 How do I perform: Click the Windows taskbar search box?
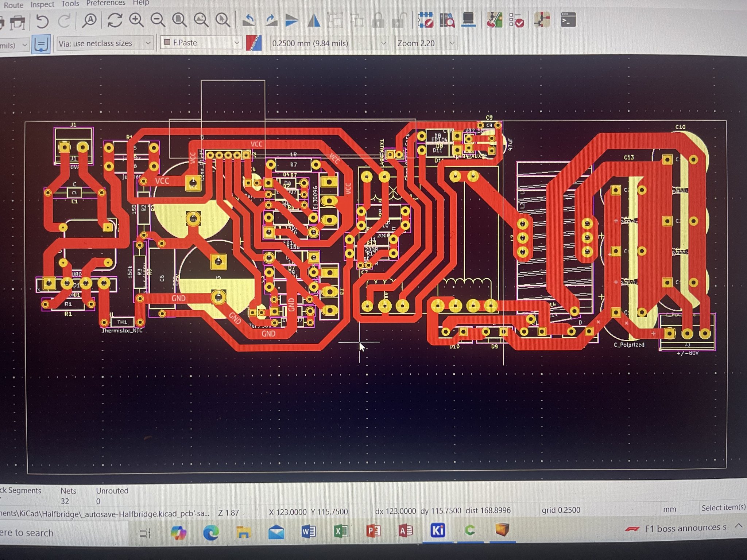point(64,532)
